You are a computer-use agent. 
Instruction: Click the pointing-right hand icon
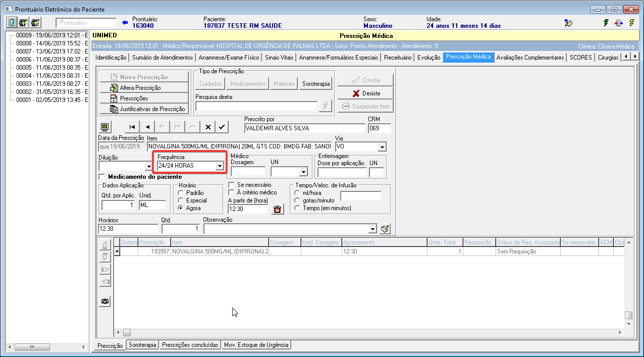tap(105, 269)
